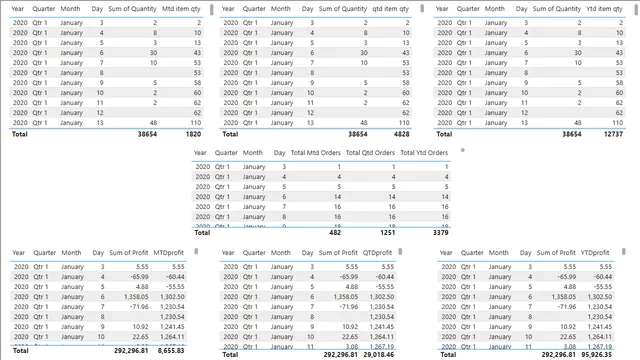
Task: Click the Quarter header in the orders table
Action: 226,153
